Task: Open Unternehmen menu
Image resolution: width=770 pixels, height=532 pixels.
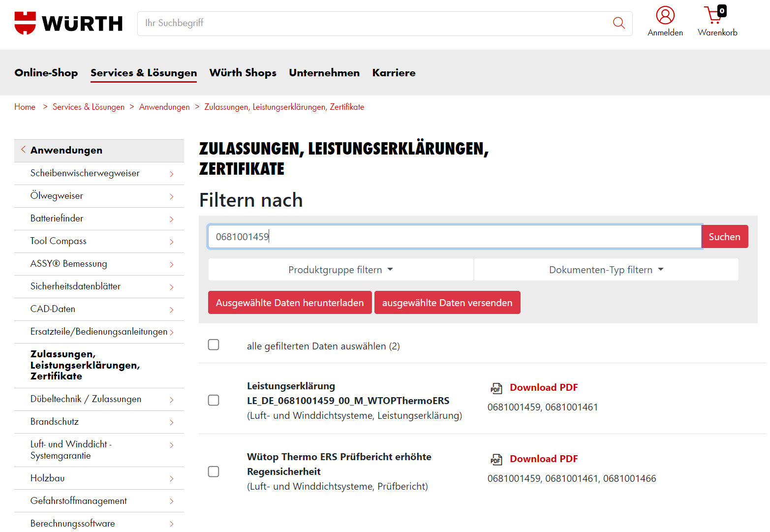Action: (324, 73)
